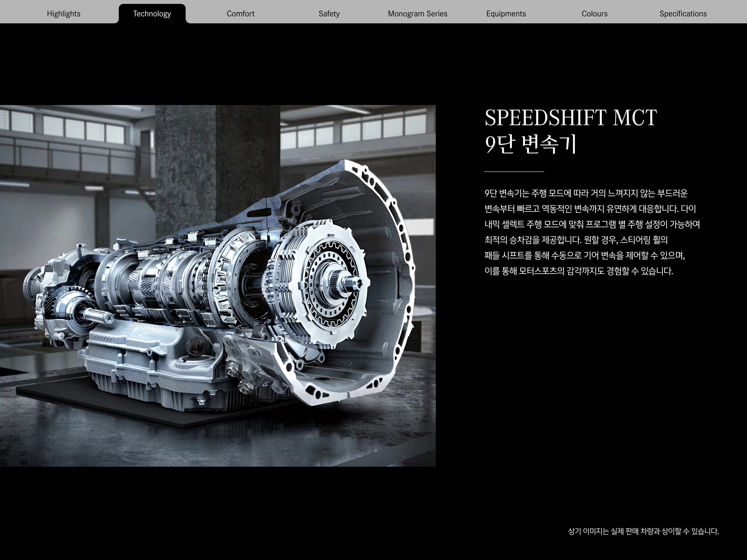
Task: Switch to the Equipments tab
Action: click(x=506, y=14)
